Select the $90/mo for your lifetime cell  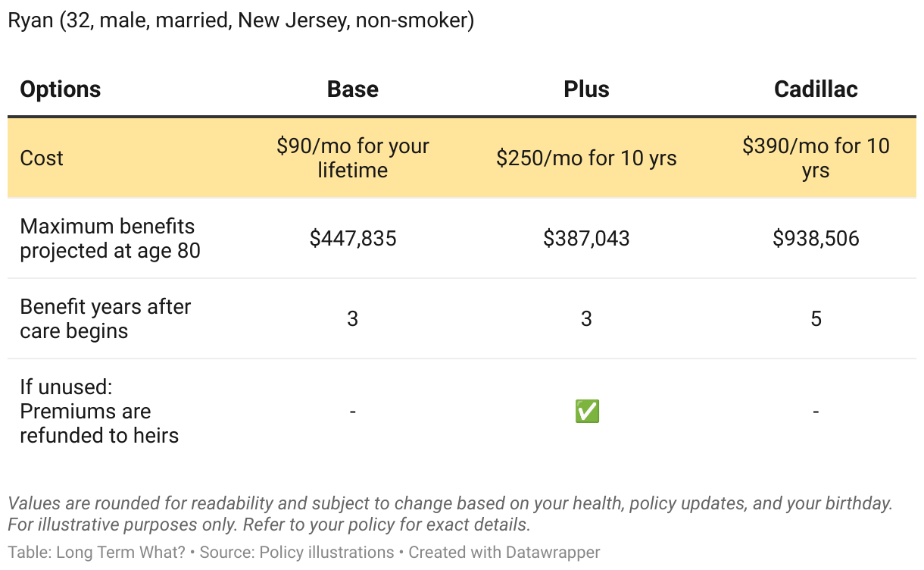pyautogui.click(x=353, y=158)
